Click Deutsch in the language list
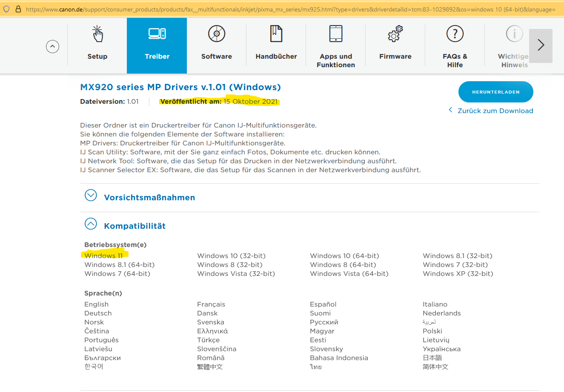Viewport: 564px width, 392px height. click(98, 313)
